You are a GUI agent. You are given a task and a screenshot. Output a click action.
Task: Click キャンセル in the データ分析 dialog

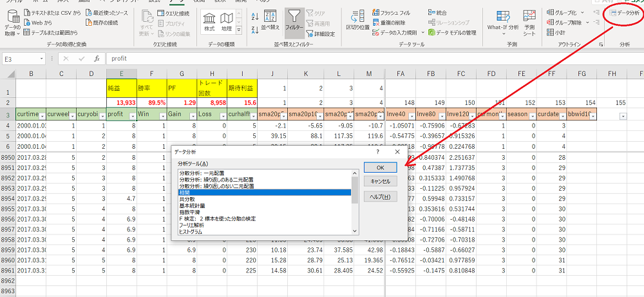click(x=381, y=182)
